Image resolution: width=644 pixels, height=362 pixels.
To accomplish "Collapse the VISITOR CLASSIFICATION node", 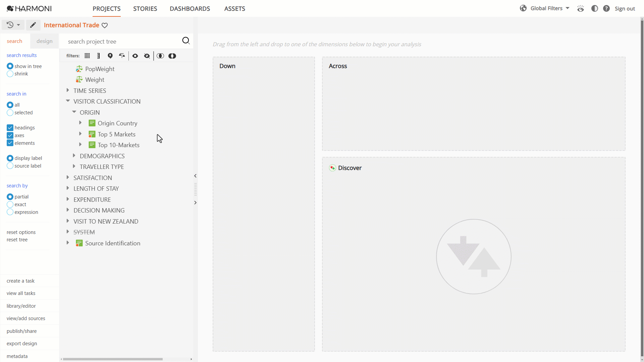I will tap(68, 101).
